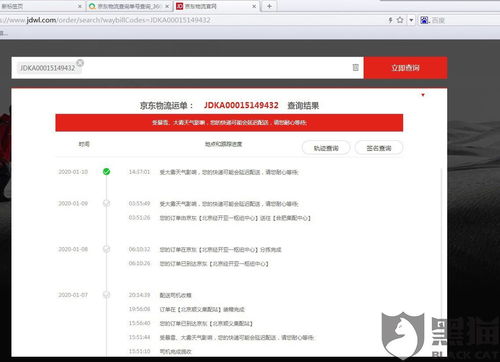Select the 签名查询 button
500x362 pixels.
tap(379, 148)
